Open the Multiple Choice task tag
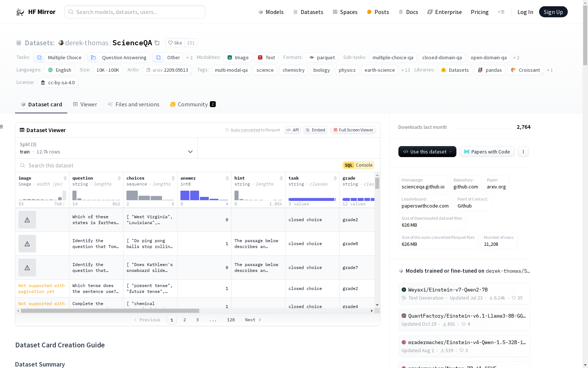The image size is (588, 368). pos(59,57)
